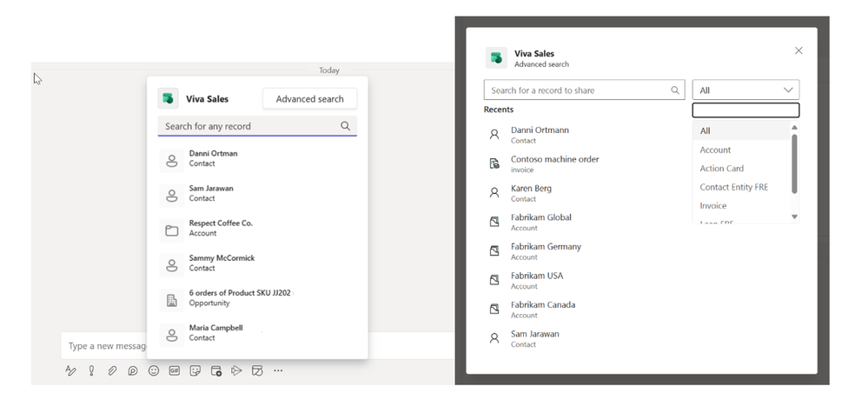
Task: Select the Contoso machine order invoice title
Action: point(554,159)
